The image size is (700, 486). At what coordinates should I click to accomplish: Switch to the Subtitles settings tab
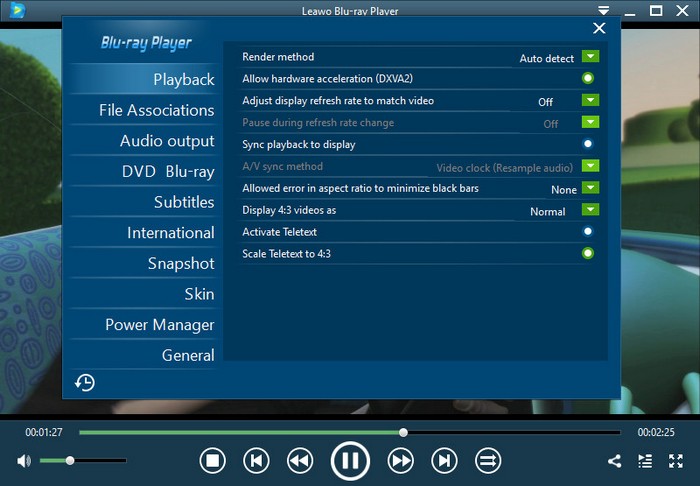point(184,202)
